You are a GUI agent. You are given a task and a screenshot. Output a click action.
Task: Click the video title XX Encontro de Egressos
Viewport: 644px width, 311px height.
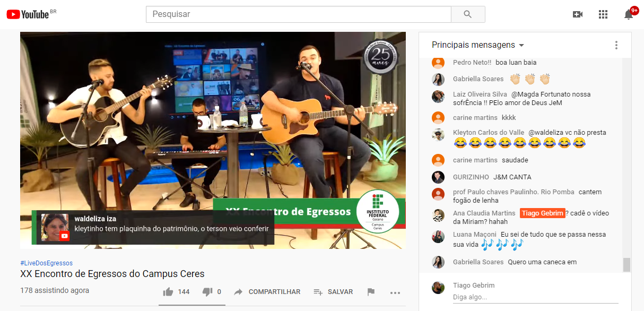[x=112, y=274]
